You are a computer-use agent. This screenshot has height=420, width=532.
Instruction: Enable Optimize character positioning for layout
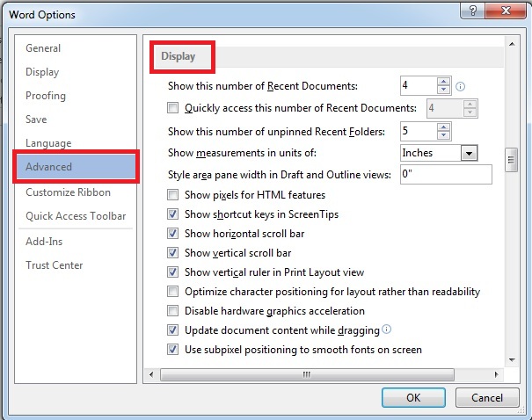tap(172, 292)
